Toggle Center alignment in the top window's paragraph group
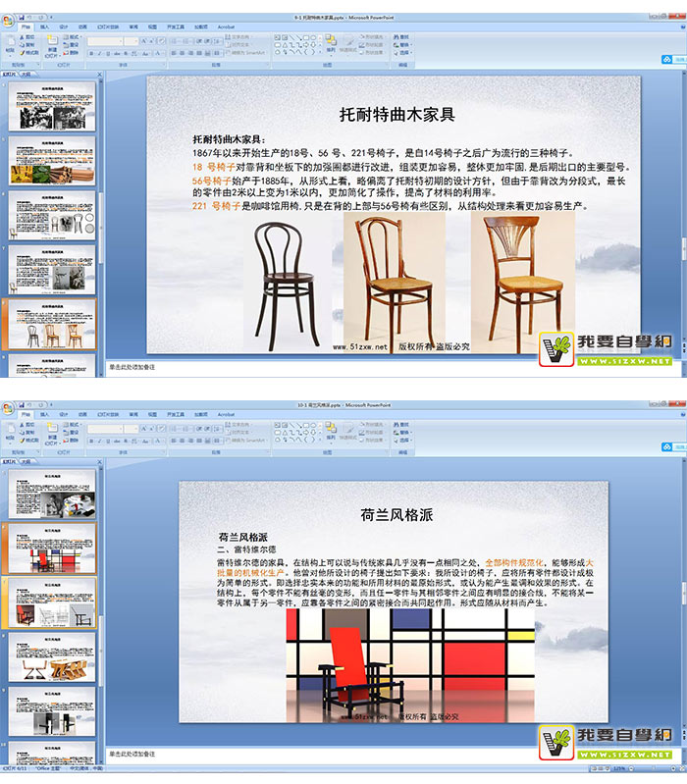687x784 pixels. [182, 53]
